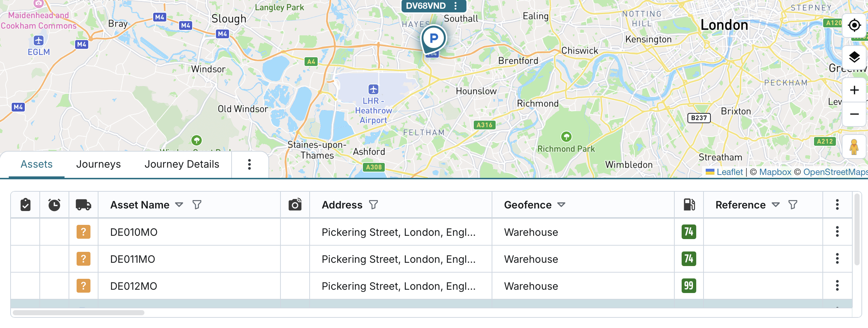Open the Mapbox attribution link
This screenshot has width=868, height=328.
[x=775, y=172]
